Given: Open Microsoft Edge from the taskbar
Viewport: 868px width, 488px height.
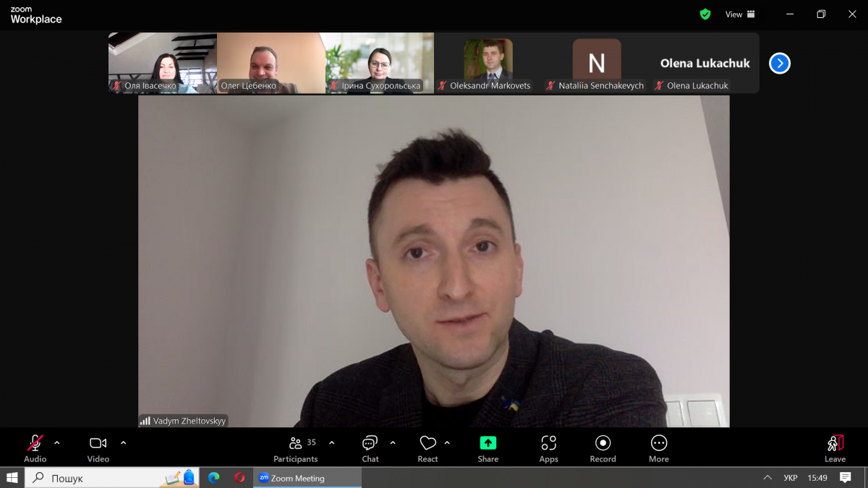Looking at the screenshot, I should (214, 478).
